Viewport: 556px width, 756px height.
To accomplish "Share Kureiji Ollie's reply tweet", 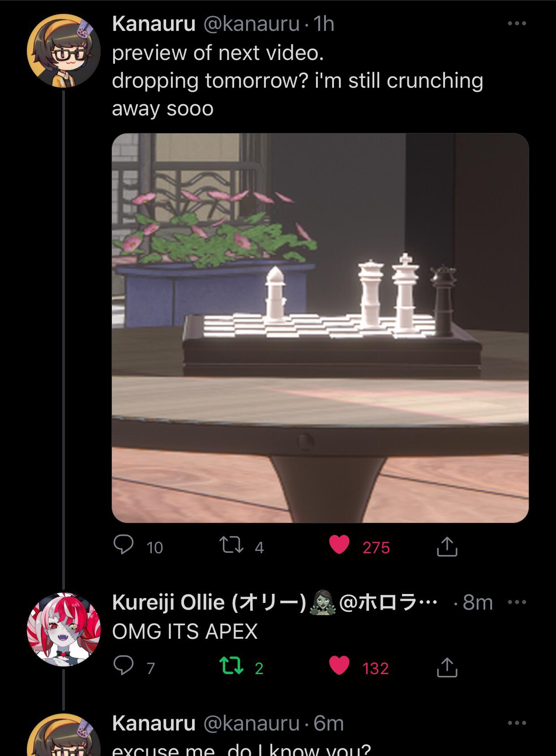I will (x=447, y=666).
